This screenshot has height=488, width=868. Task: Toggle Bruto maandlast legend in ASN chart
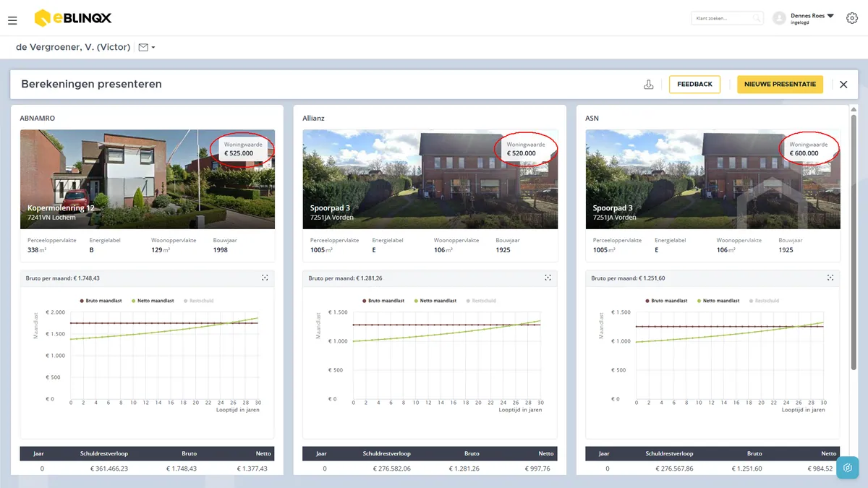(x=665, y=301)
